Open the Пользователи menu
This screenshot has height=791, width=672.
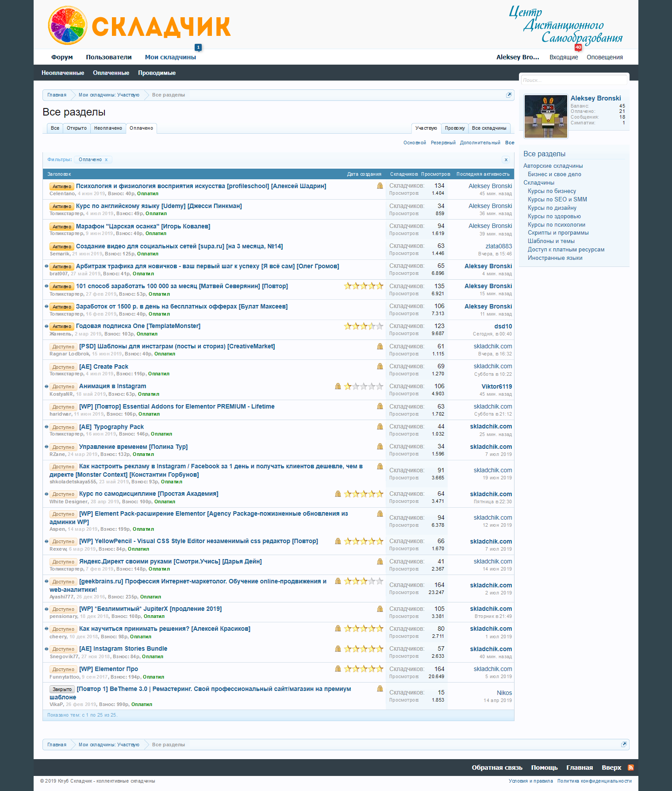[x=109, y=57]
